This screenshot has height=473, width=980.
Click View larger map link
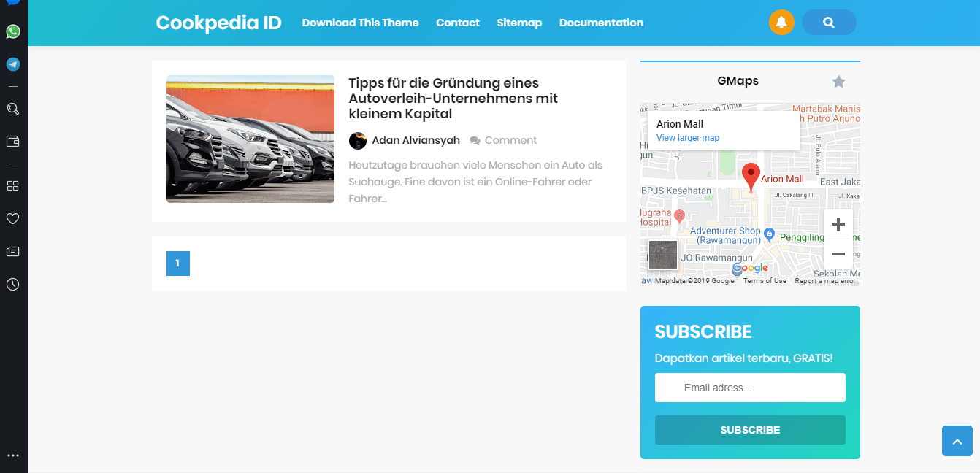(x=688, y=138)
